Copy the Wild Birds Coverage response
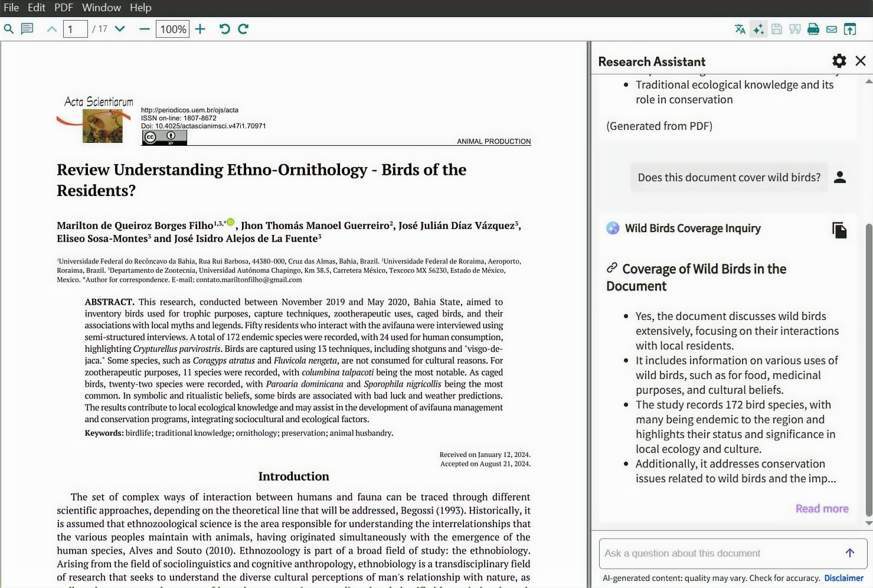This screenshot has height=588, width=873. coord(840,230)
